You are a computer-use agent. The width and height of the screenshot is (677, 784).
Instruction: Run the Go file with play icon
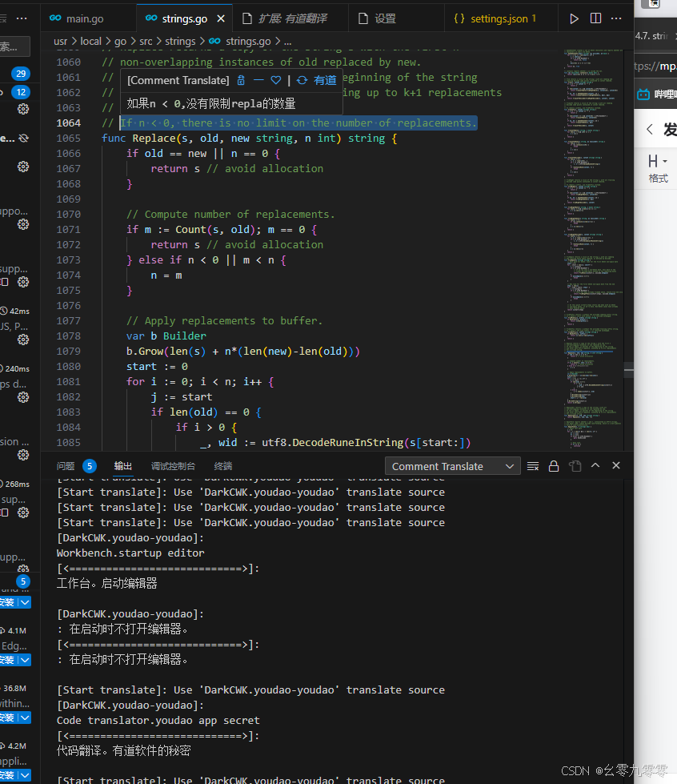click(x=574, y=18)
